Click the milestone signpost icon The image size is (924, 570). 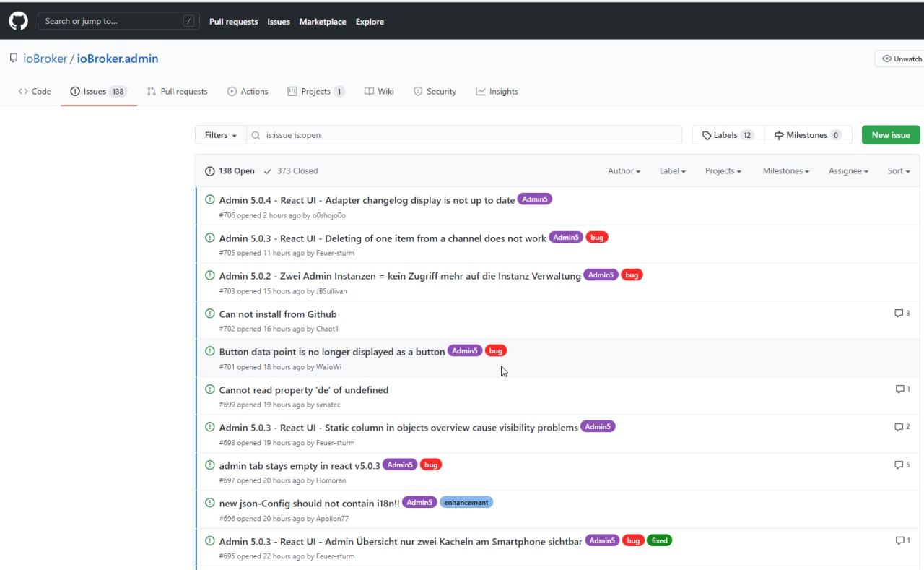click(779, 135)
